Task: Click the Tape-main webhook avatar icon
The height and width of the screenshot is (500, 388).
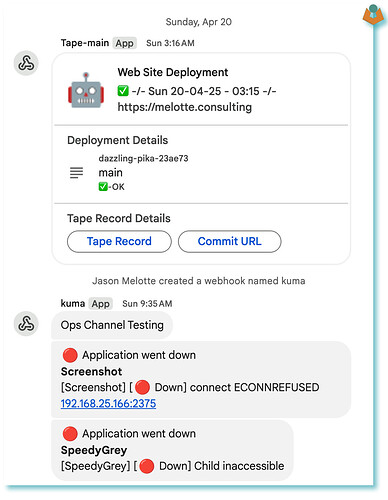Action: point(26,63)
